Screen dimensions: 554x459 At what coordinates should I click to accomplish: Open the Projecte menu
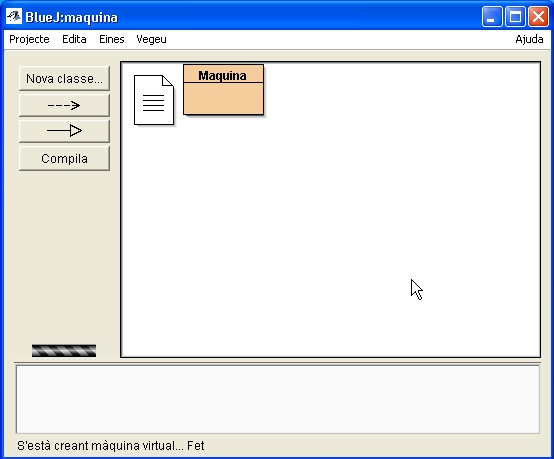(x=29, y=39)
